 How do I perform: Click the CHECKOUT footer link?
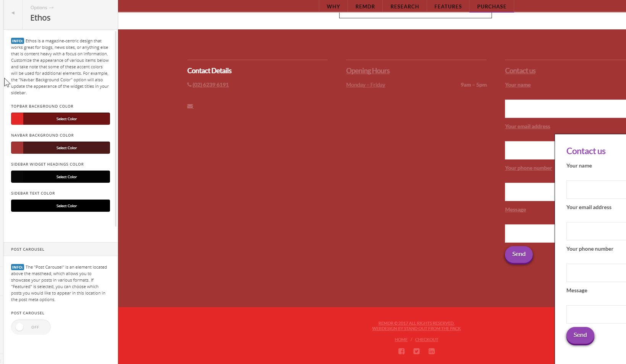[426, 340]
